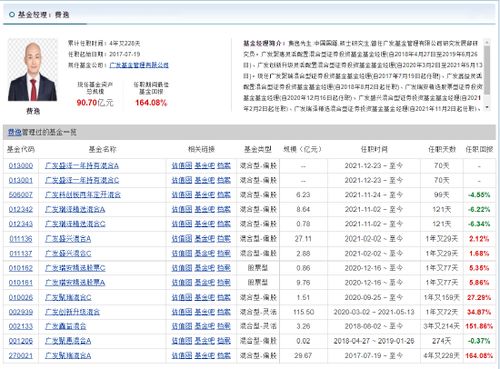
Task: Click the fund manager's portrait photo
Action: pos(33,70)
